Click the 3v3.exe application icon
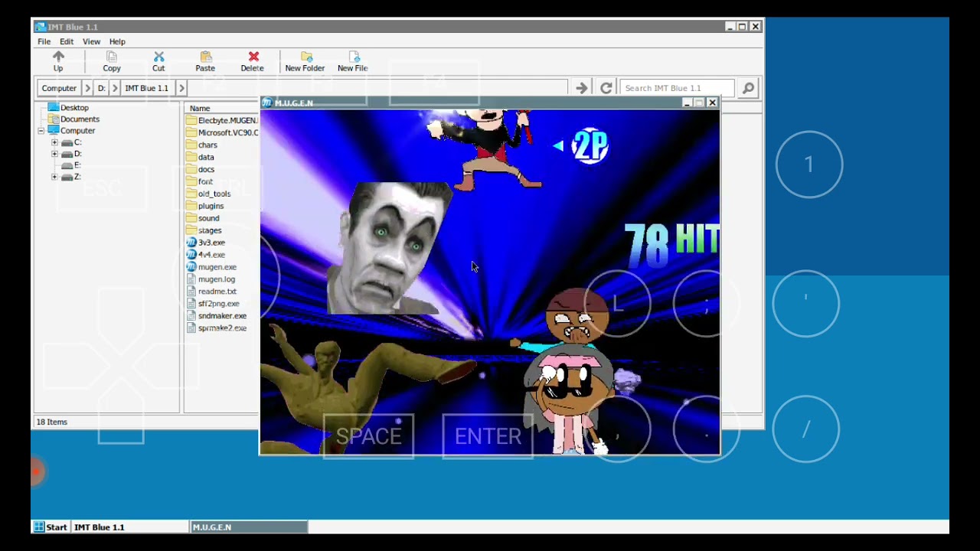The image size is (980, 551). point(191,243)
